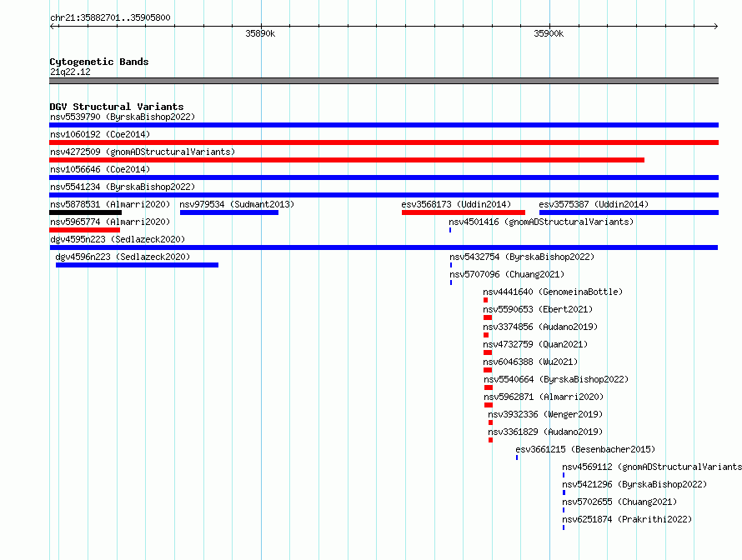Viewport: 742px width, 560px height.
Task: Click nsv5707096 (Chuang2021) label
Action: point(507,274)
